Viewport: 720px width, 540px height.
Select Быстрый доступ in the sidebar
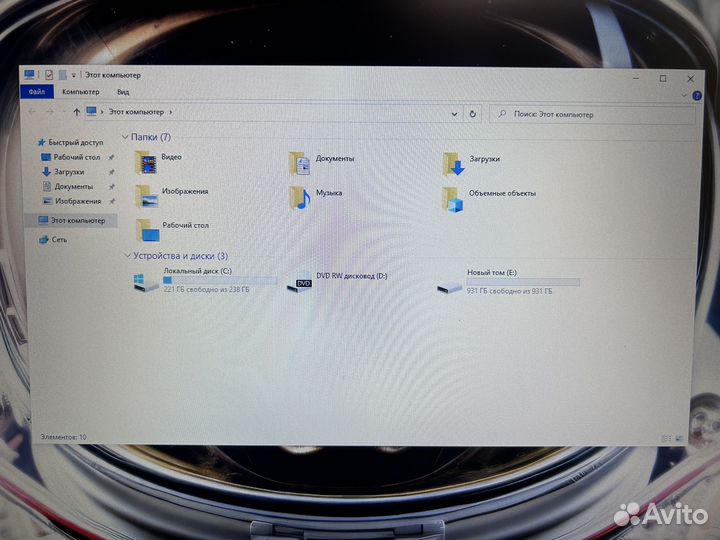point(71,142)
